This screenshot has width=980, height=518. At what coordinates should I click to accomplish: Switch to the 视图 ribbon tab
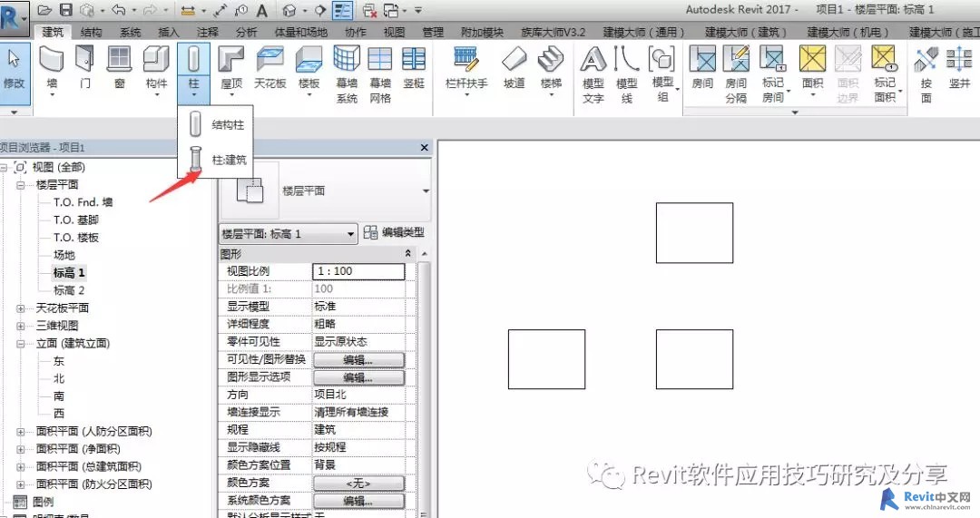(x=394, y=32)
